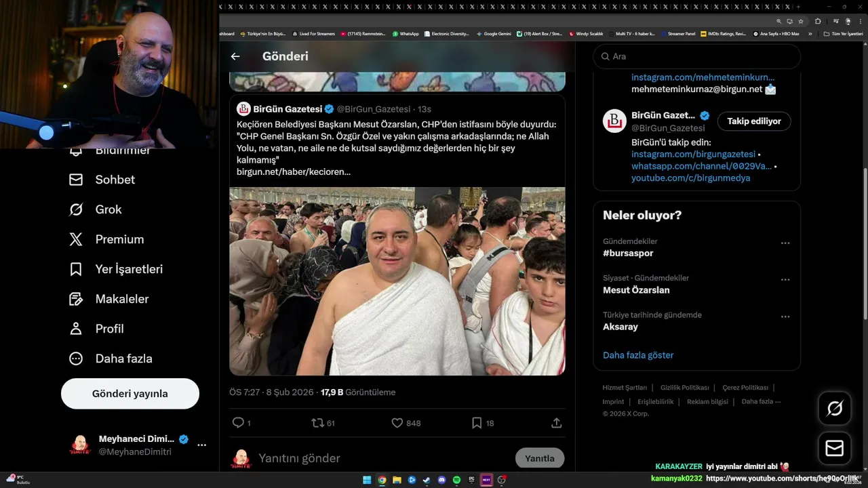Click BirGün Gazetesi profile logo in side panel
Viewport: 868px width, 488px height.
614,121
